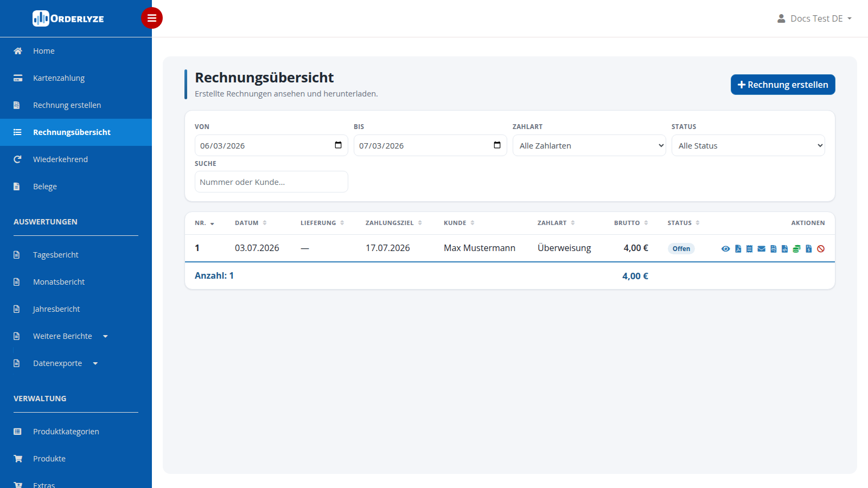Mark invoice paid with green coins icon
Image resolution: width=868 pixels, height=488 pixels.
click(796, 248)
